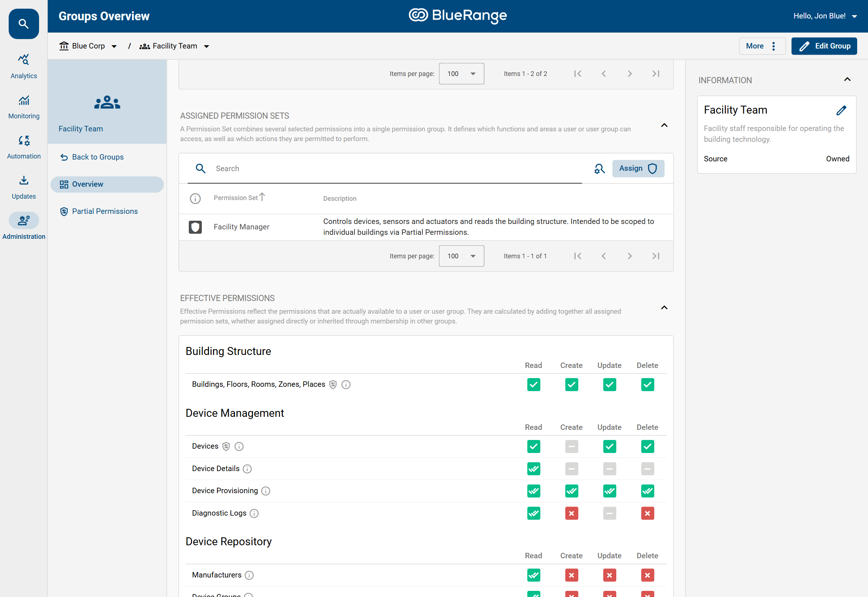The image size is (868, 597).
Task: Show info for Diagnostic Logs
Action: click(x=254, y=513)
